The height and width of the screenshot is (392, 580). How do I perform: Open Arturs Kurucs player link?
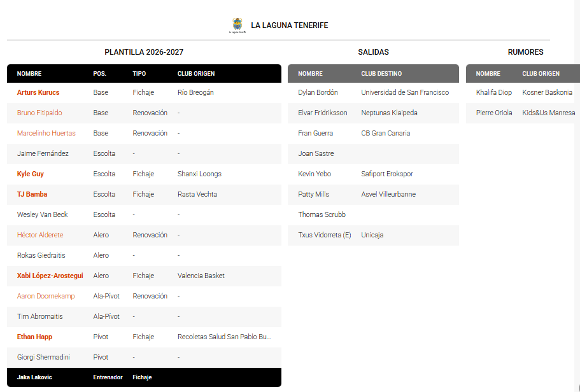coord(38,92)
